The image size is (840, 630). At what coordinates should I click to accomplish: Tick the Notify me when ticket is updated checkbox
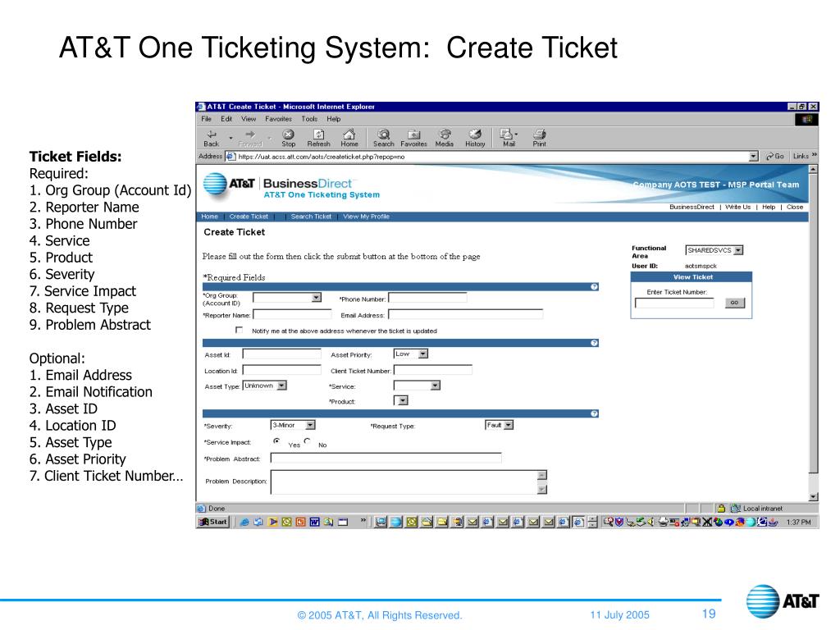(239, 330)
